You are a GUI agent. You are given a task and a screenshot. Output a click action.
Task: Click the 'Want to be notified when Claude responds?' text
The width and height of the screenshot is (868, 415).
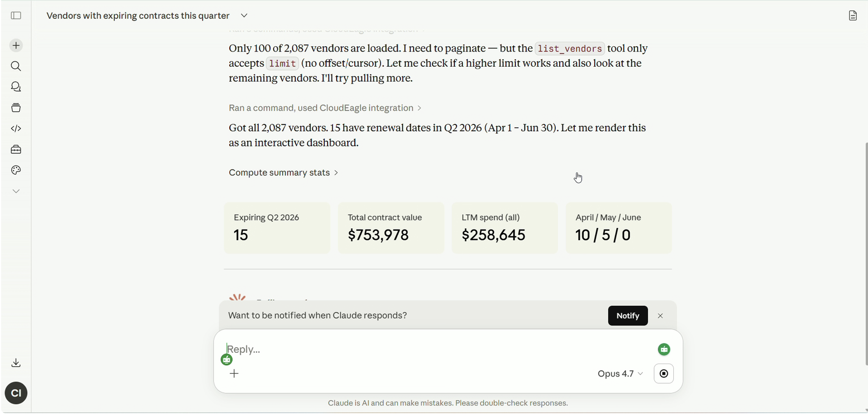(317, 315)
